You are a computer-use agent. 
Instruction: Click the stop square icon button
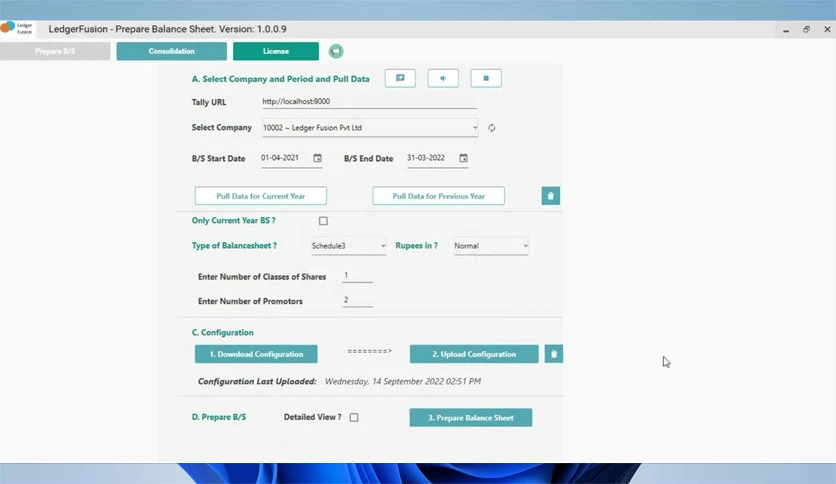click(x=486, y=78)
